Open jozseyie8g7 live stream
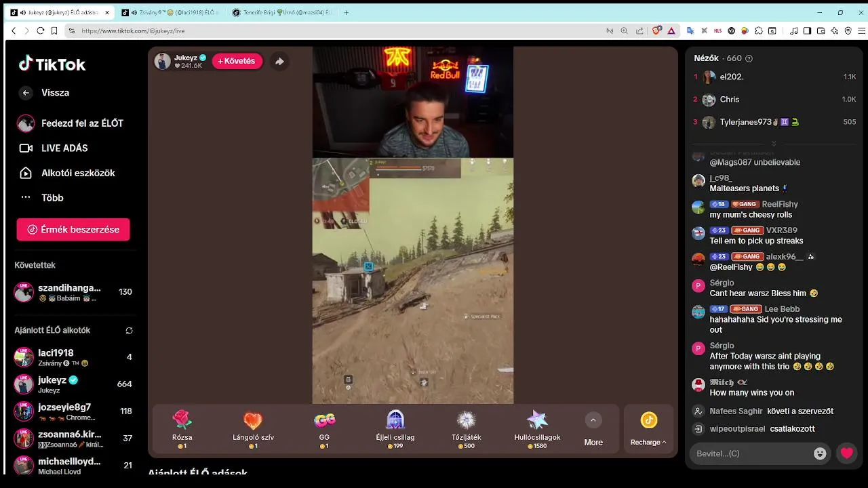This screenshot has height=488, width=868. point(73,411)
